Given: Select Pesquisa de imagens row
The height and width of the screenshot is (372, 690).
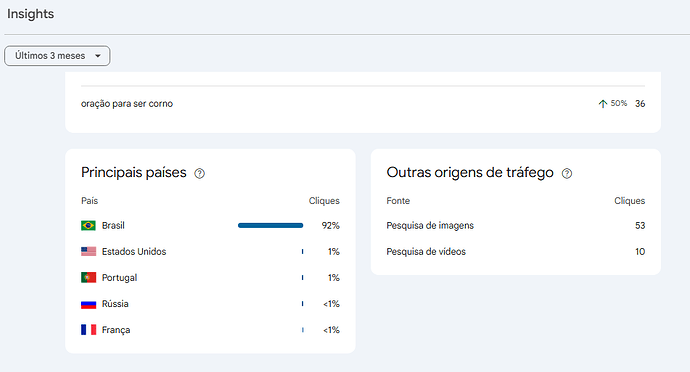Looking at the screenshot, I should pyautogui.click(x=515, y=225).
